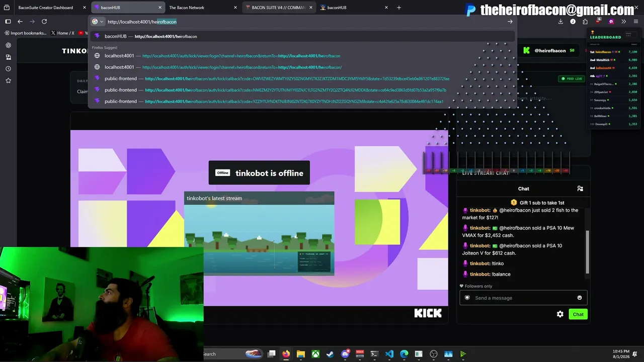Click the KICK logo on the player

pyautogui.click(x=428, y=313)
